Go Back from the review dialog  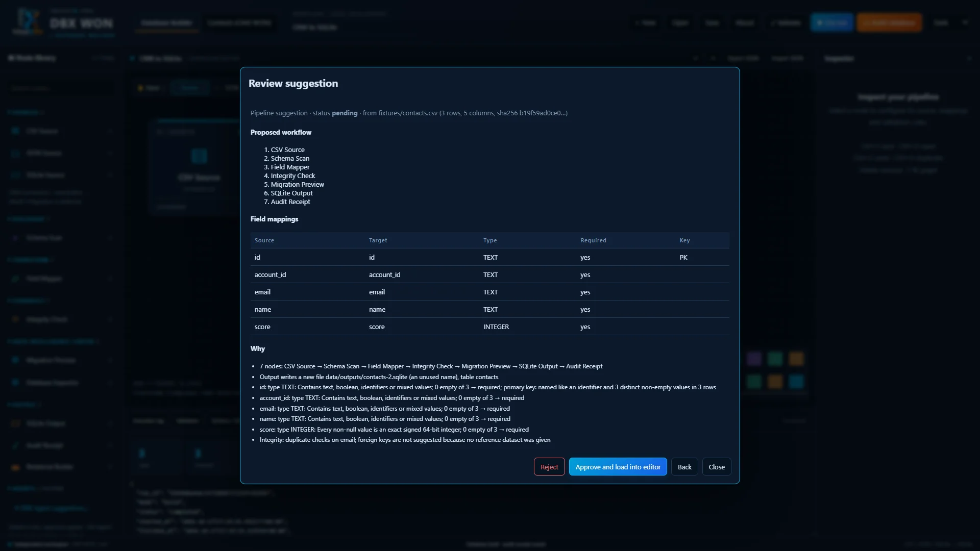(x=684, y=467)
